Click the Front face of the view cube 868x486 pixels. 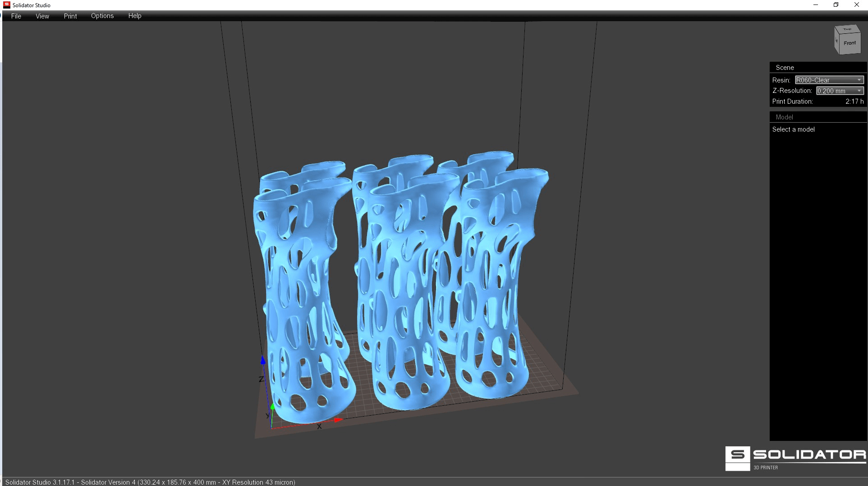[x=850, y=43]
